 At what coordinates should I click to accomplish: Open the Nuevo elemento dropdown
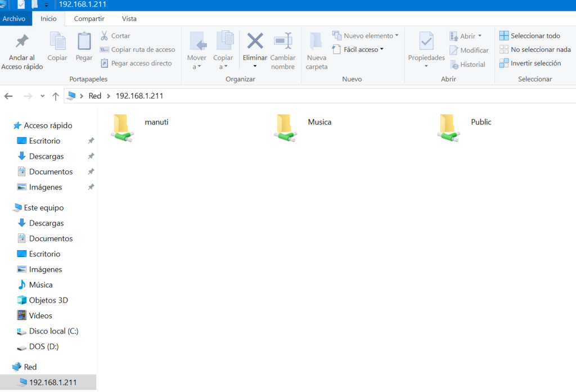pyautogui.click(x=366, y=35)
